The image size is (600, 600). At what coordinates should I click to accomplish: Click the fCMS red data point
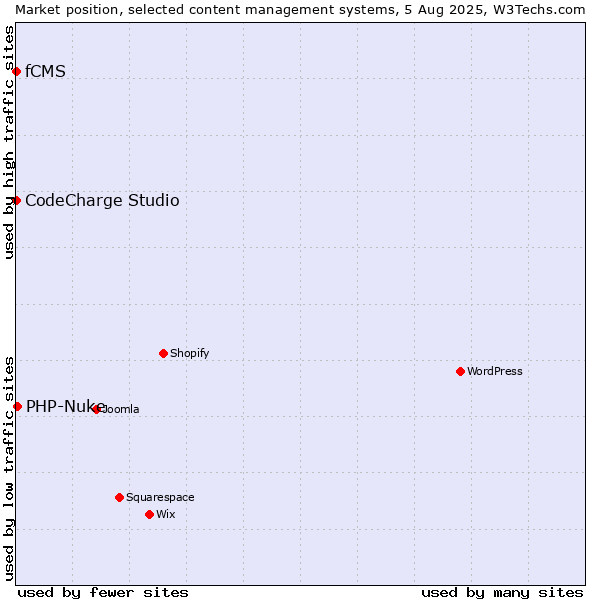[x=16, y=72]
